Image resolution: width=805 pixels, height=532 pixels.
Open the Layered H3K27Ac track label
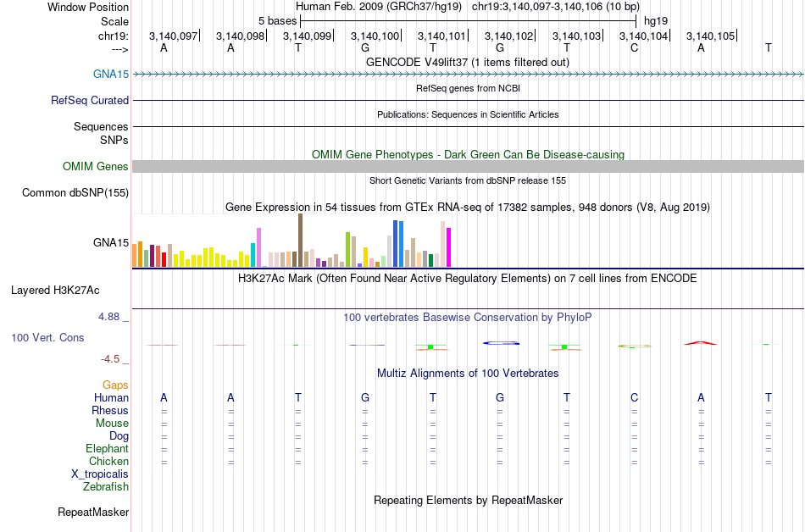click(55, 290)
